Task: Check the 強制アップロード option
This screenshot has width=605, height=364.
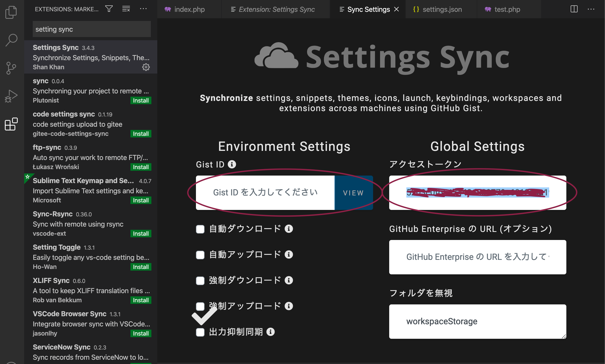Action: point(200,306)
